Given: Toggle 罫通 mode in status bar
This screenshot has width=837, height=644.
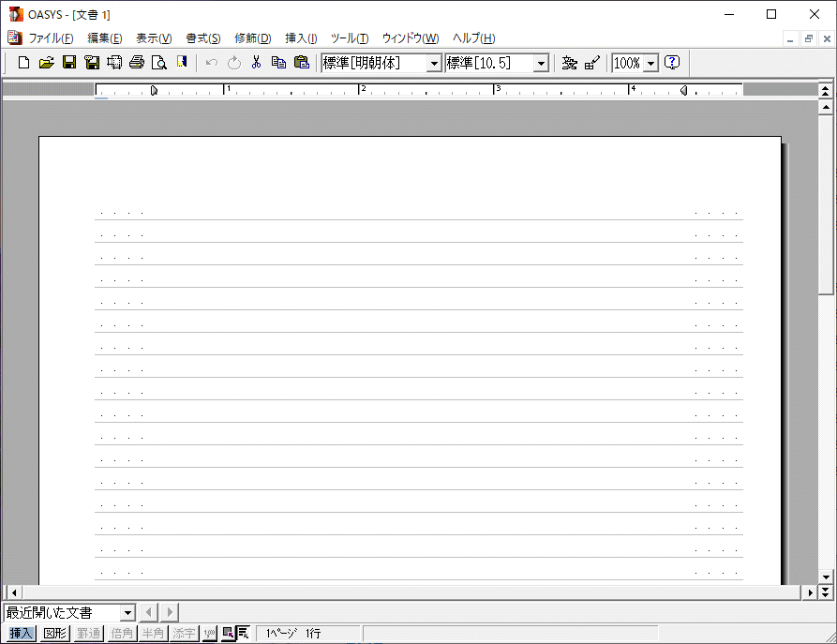Looking at the screenshot, I should click(x=89, y=634).
